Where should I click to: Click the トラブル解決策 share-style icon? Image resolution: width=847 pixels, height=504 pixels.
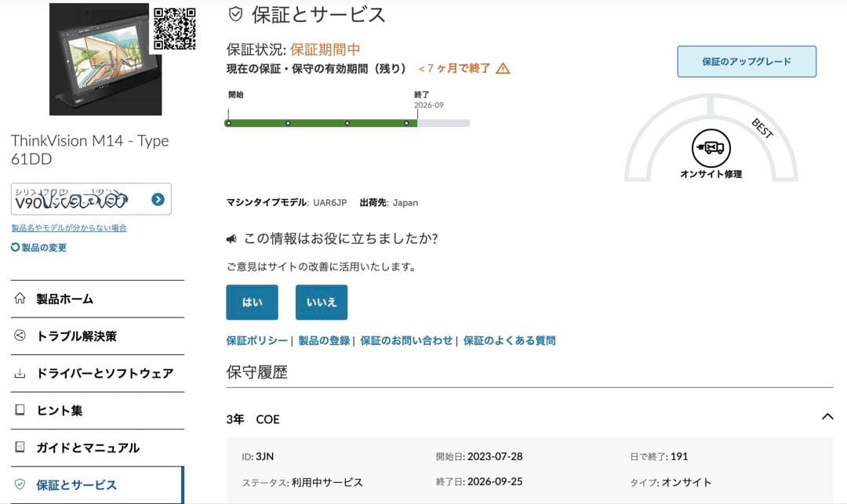20,335
